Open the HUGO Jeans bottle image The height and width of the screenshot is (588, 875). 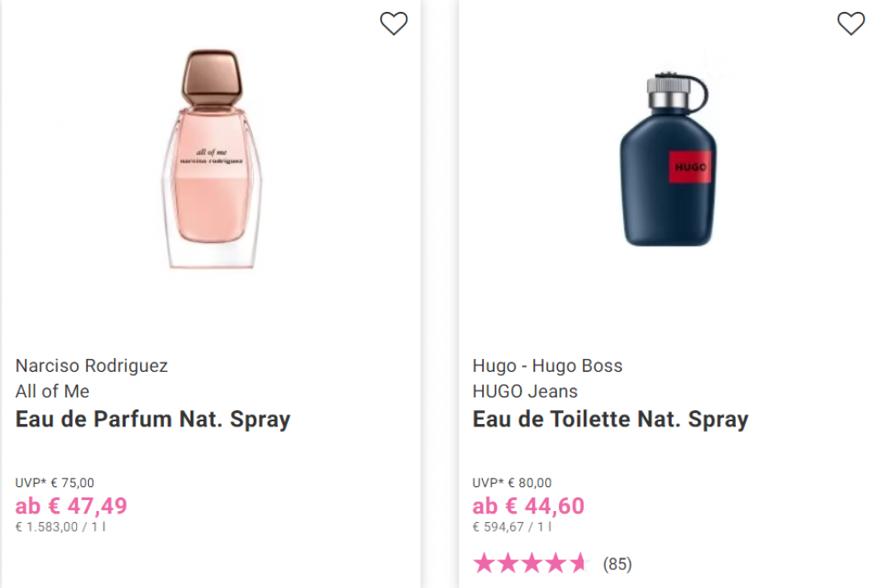click(x=668, y=159)
